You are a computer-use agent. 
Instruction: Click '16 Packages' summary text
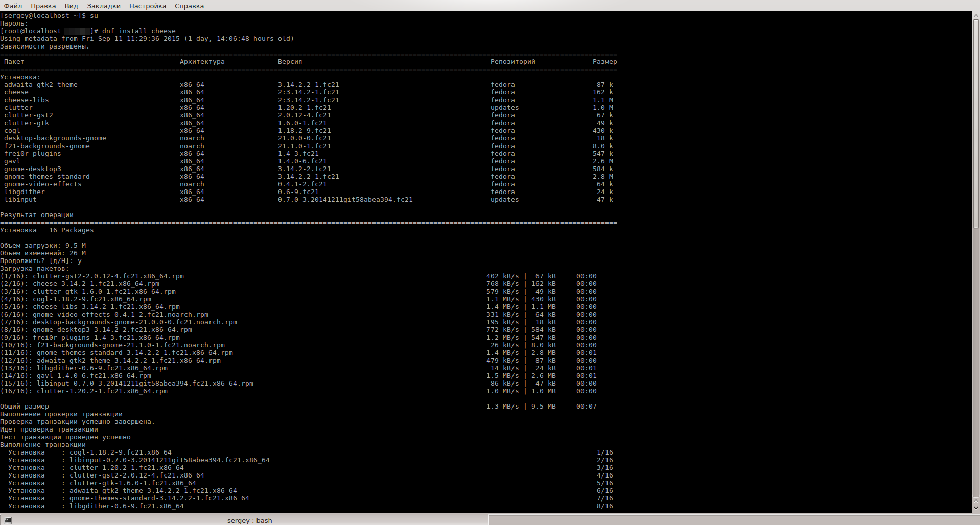[x=72, y=230]
